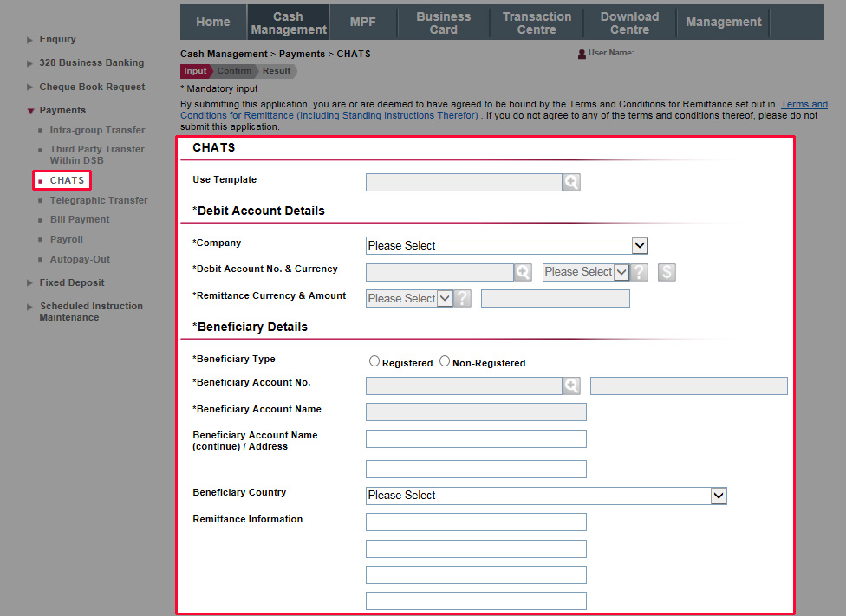Select Telegraphic Transfer in sidebar
The width and height of the screenshot is (846, 616).
[99, 200]
